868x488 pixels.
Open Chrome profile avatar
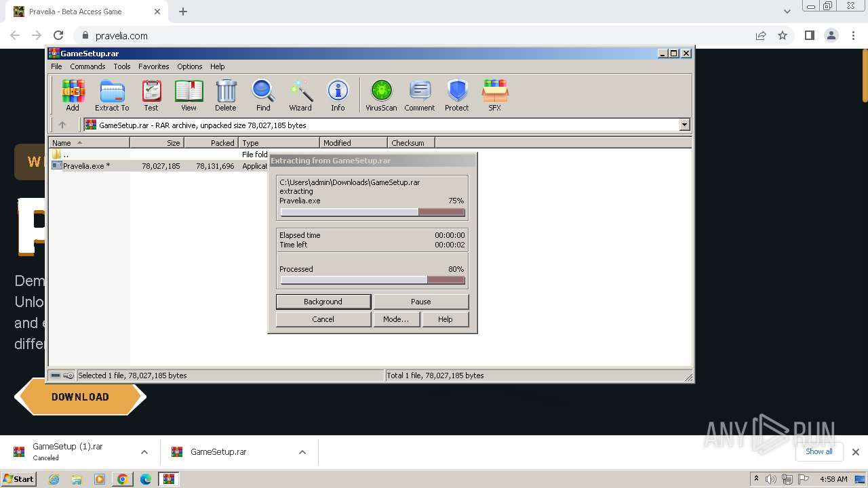pyautogui.click(x=831, y=35)
